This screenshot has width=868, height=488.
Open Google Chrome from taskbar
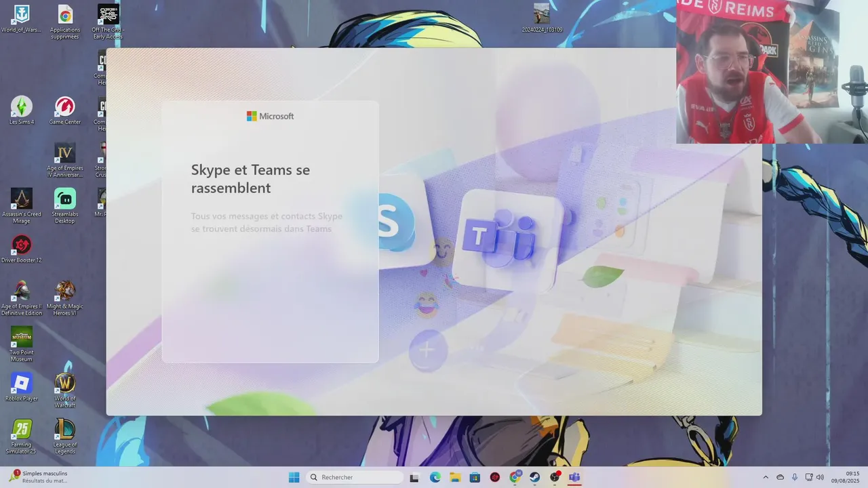click(x=515, y=477)
